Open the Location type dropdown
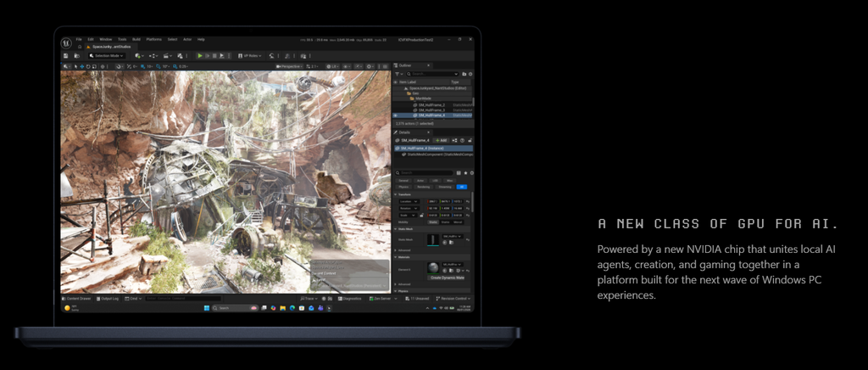Viewport: 868px width, 370px height. (x=409, y=202)
